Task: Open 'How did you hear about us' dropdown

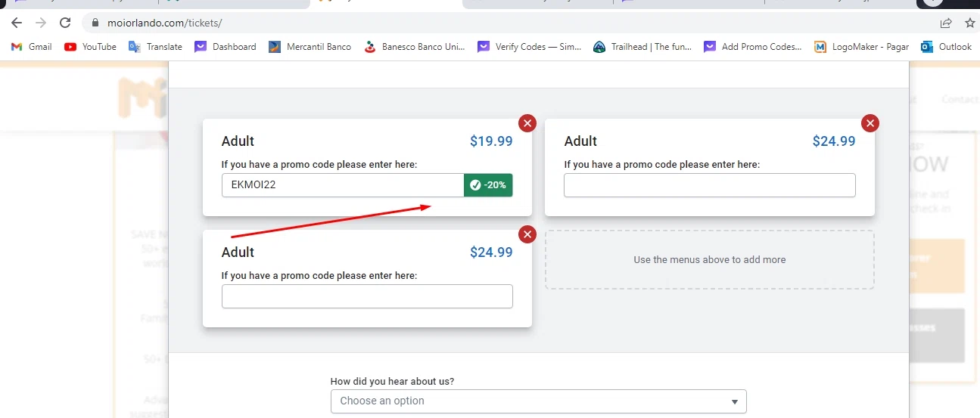Action: [x=538, y=401]
